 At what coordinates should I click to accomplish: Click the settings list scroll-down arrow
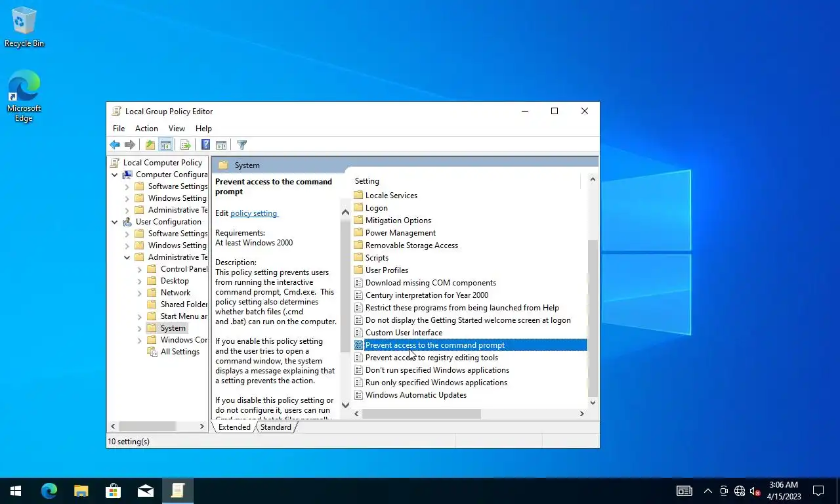tap(593, 403)
